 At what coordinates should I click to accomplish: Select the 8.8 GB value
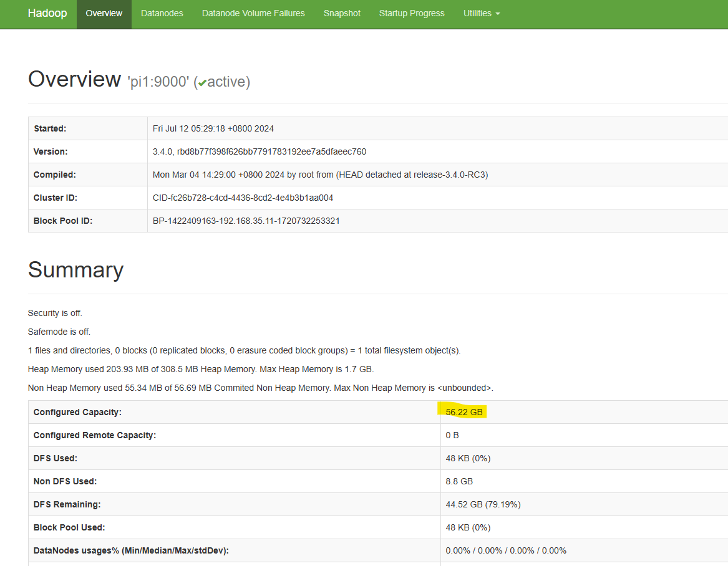point(459,482)
